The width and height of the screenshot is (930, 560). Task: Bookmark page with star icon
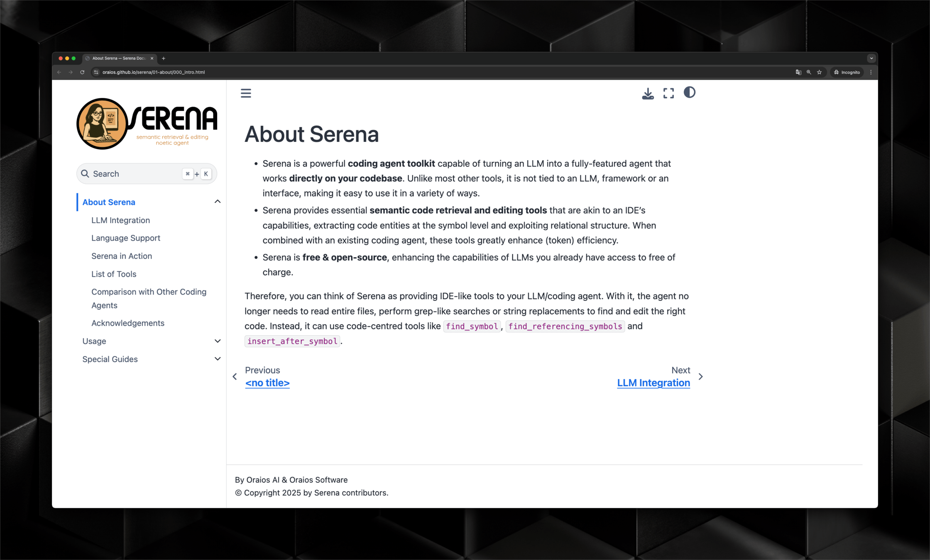click(819, 72)
